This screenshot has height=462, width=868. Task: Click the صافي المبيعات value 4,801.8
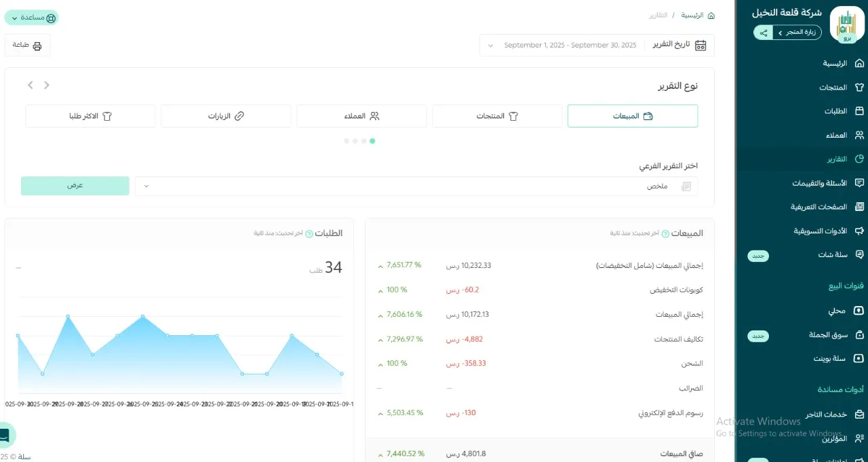point(466,454)
